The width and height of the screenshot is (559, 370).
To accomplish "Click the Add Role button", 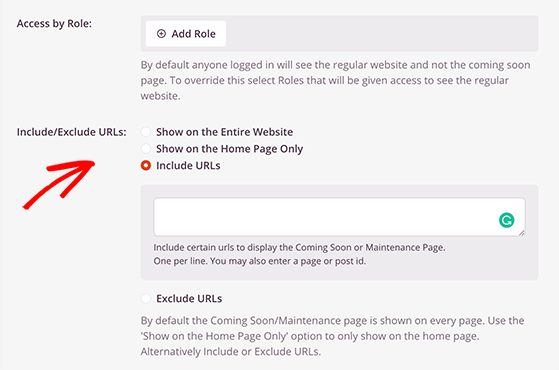I will point(186,34).
